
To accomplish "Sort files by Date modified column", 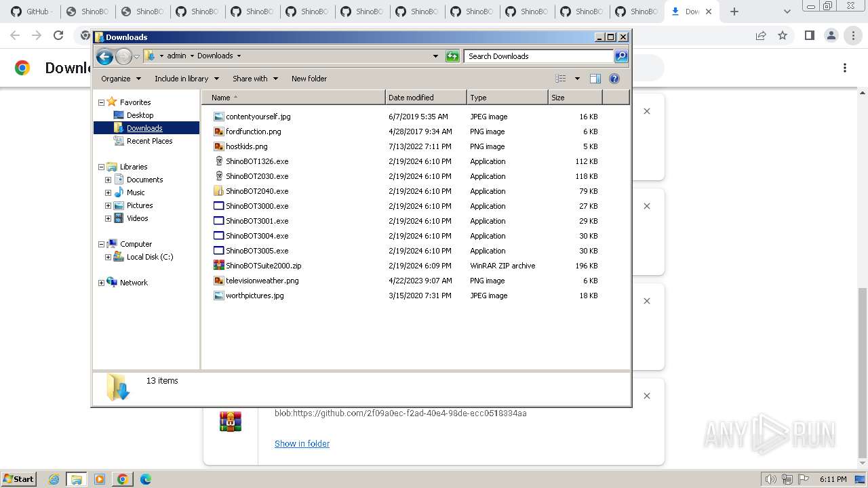I will pyautogui.click(x=426, y=98).
